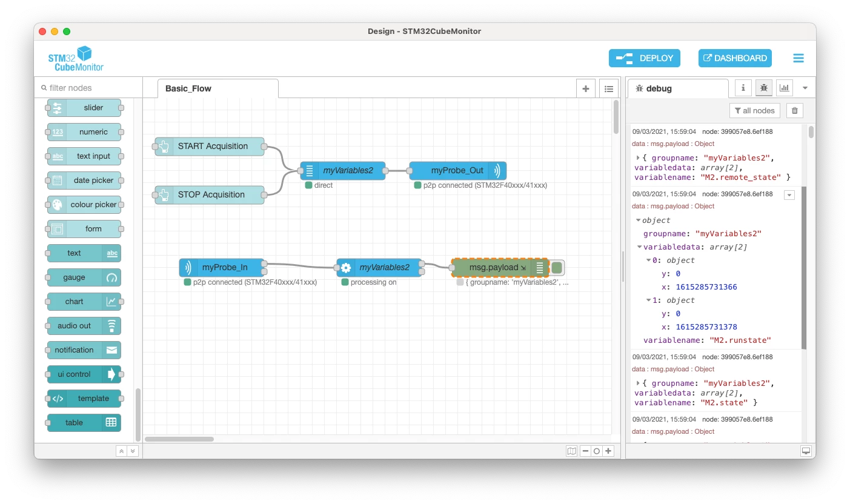Open node 399057e8.6ef188 link in second message
This screenshot has height=504, width=850.
click(x=737, y=194)
